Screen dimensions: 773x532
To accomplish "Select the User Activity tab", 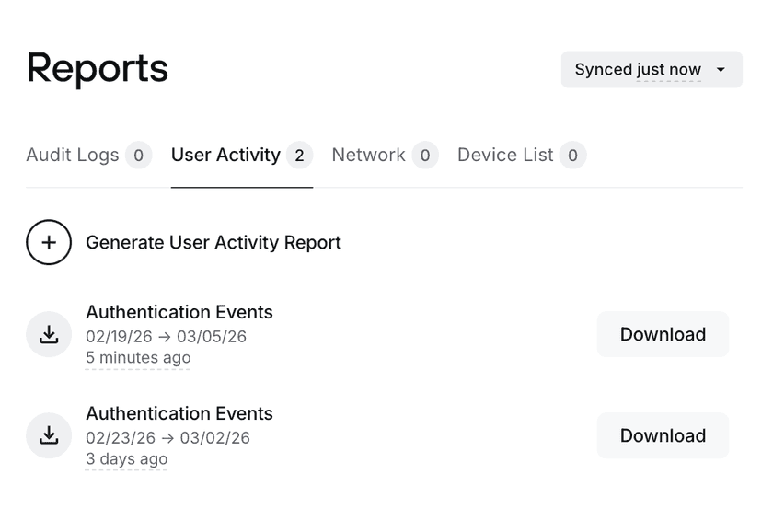I will click(225, 155).
